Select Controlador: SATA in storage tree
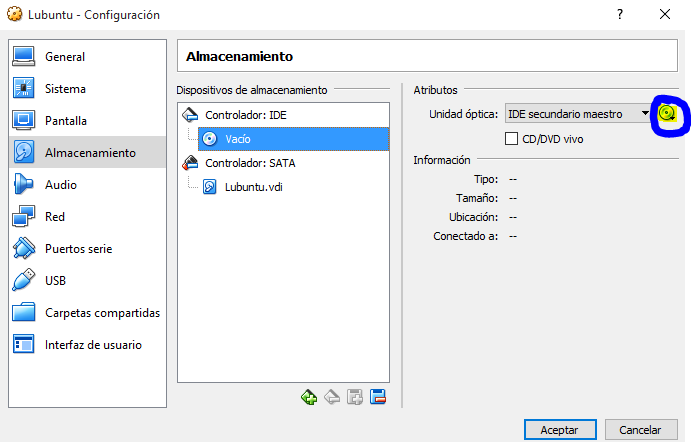The height and width of the screenshot is (442, 691). 250,162
